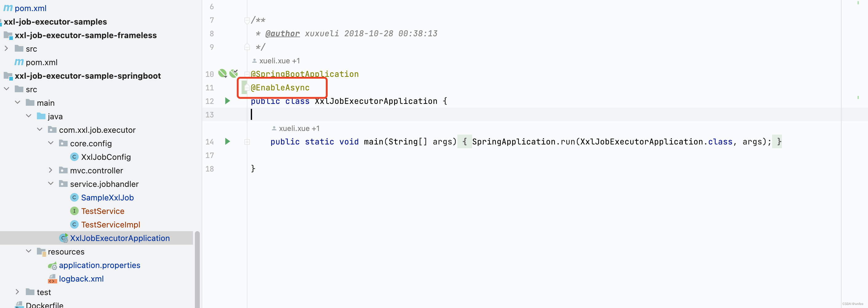Click the logback.xml file icon

(52, 279)
